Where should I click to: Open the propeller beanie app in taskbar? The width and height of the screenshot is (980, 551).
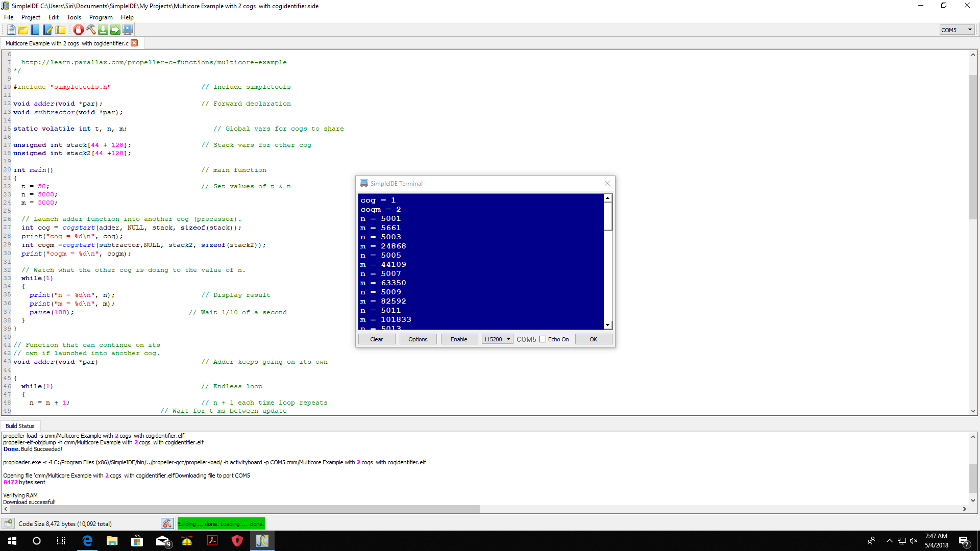click(187, 541)
